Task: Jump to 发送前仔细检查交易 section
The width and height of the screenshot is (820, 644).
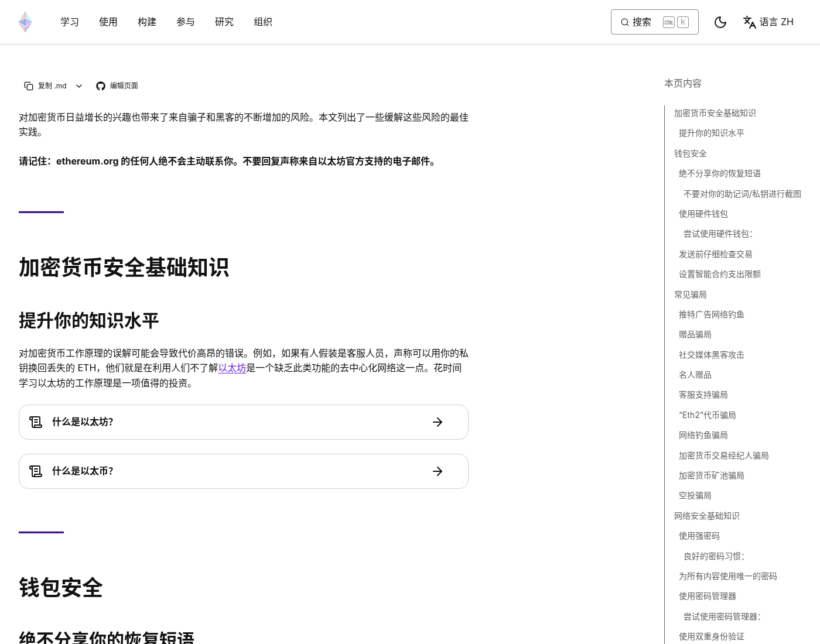Action: coord(715,255)
